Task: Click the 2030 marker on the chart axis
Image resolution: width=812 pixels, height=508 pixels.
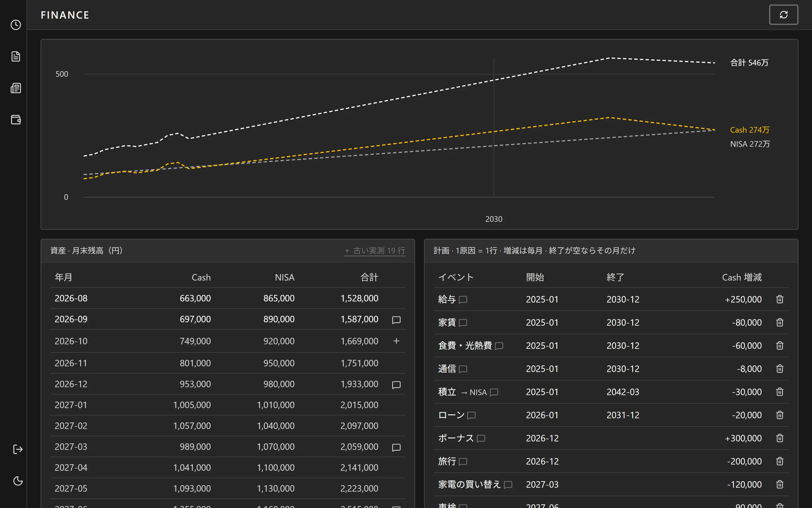Action: 494,219
